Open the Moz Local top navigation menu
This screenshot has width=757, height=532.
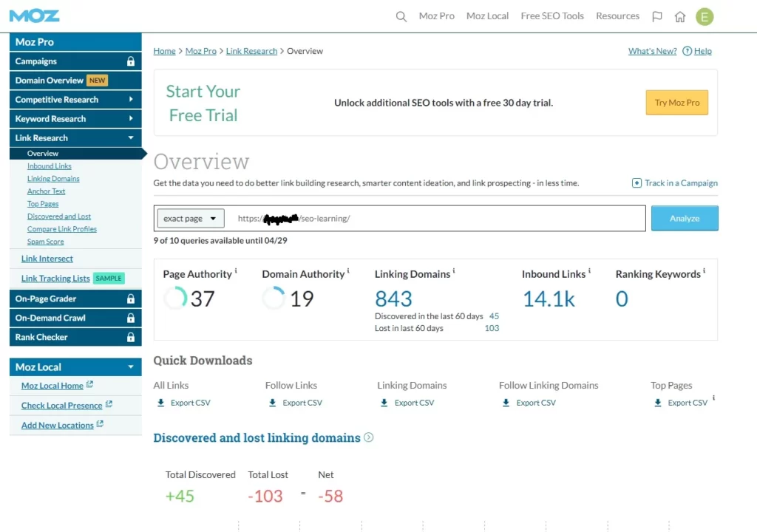pyautogui.click(x=487, y=16)
